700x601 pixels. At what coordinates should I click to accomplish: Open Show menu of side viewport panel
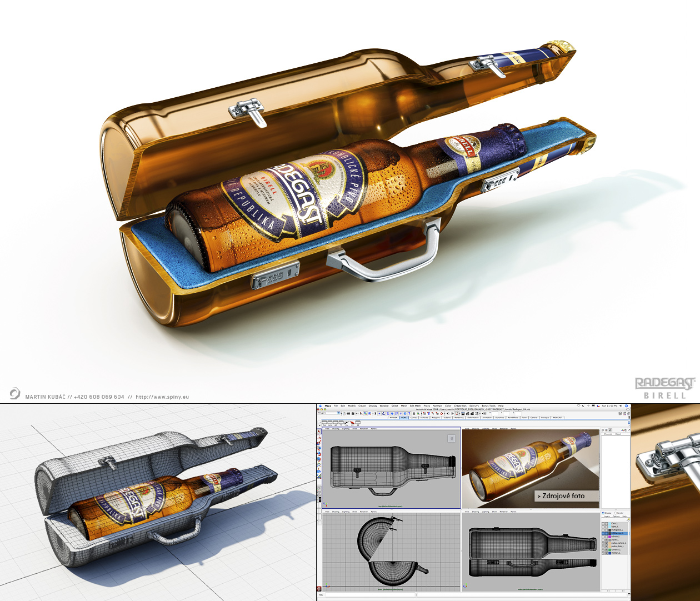pyautogui.click(x=494, y=512)
